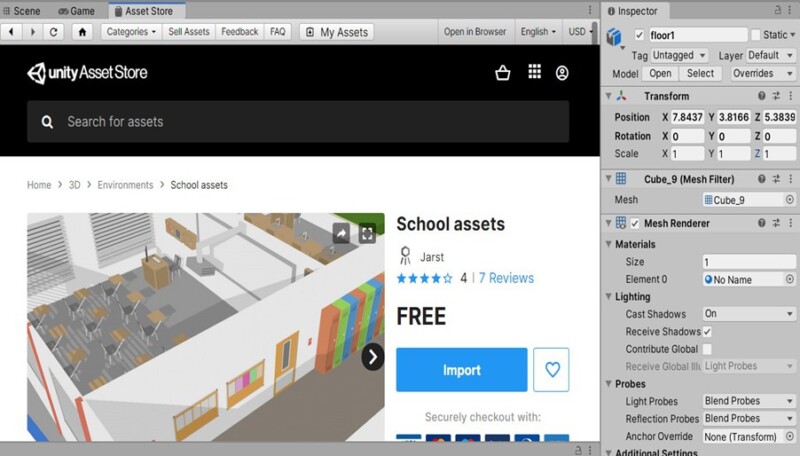Click the My Assets button

pyautogui.click(x=337, y=32)
